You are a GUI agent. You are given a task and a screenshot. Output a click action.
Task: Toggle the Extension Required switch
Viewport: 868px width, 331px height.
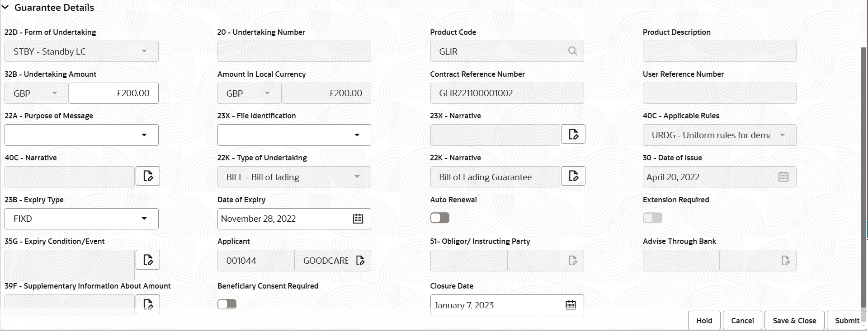coord(653,218)
